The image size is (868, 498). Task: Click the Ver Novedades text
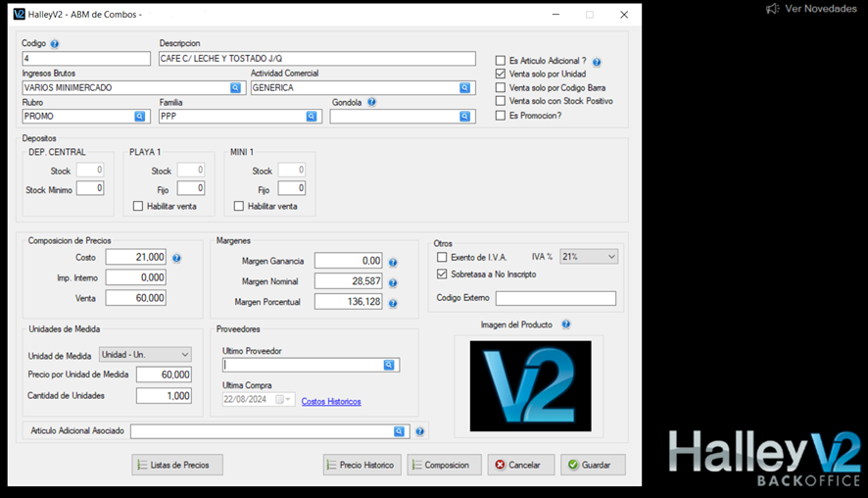(820, 9)
